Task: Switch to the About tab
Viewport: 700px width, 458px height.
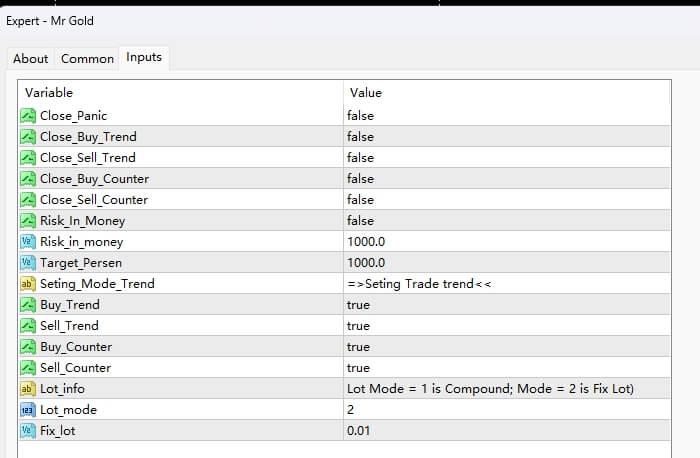Action: pos(31,59)
